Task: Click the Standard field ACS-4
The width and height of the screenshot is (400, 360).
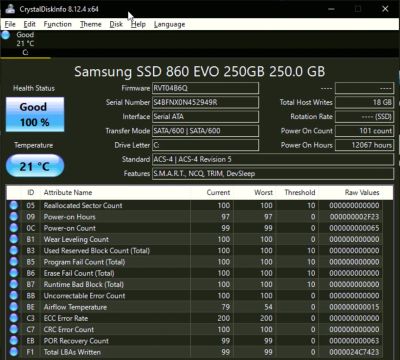Action: 273,159
